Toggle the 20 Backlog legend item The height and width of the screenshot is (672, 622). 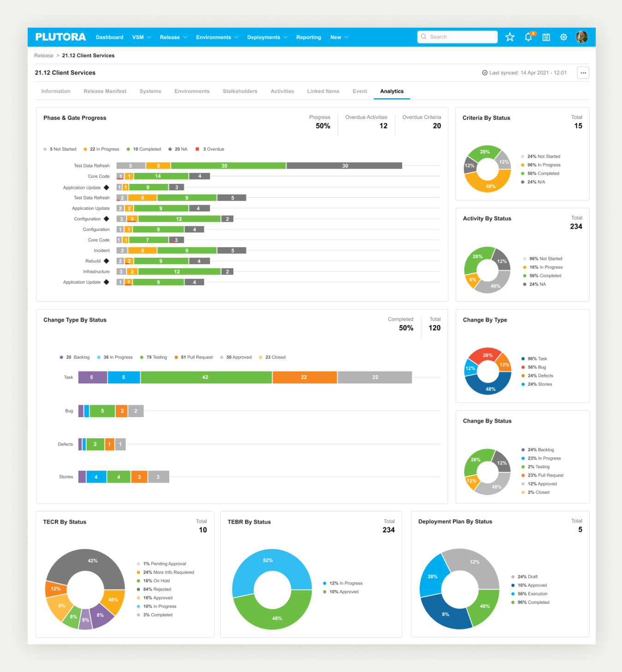pos(75,357)
